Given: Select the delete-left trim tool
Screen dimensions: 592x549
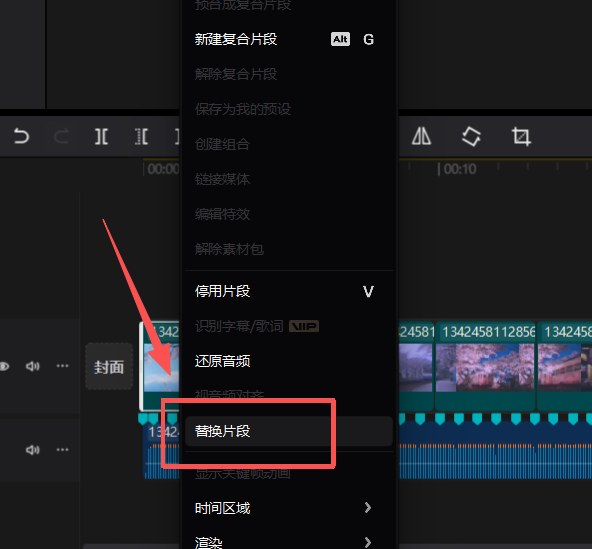Looking at the screenshot, I should coord(141,136).
